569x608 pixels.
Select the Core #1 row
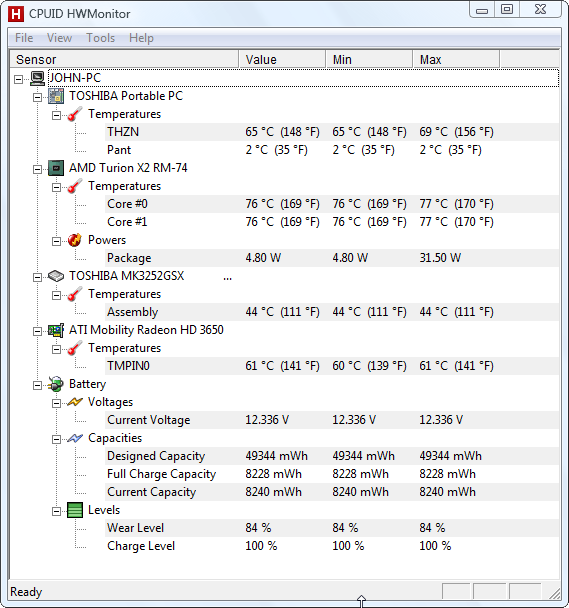332,222
